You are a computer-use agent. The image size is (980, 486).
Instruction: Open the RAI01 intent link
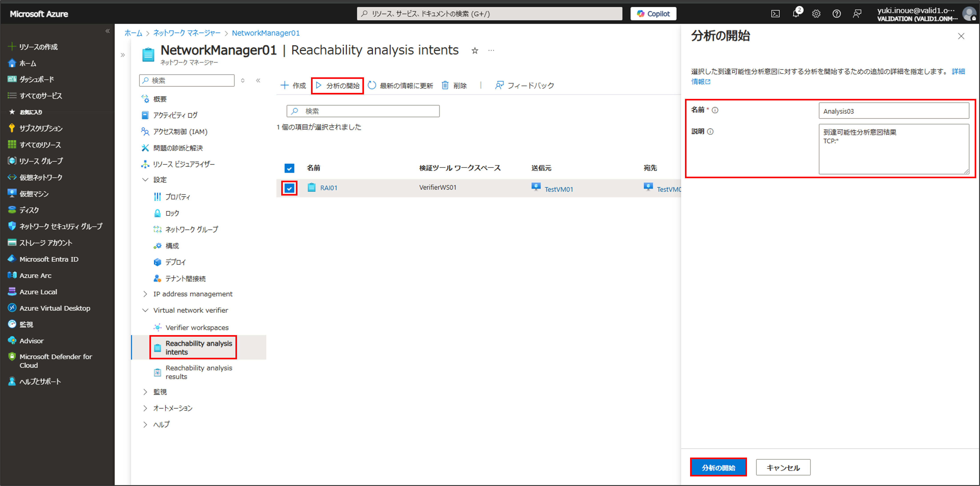[x=329, y=188]
